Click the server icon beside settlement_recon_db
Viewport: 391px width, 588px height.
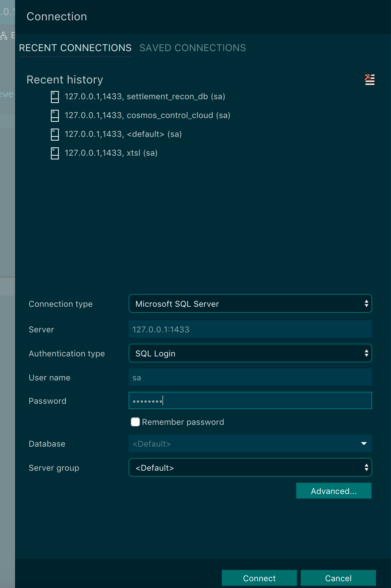pyautogui.click(x=55, y=97)
